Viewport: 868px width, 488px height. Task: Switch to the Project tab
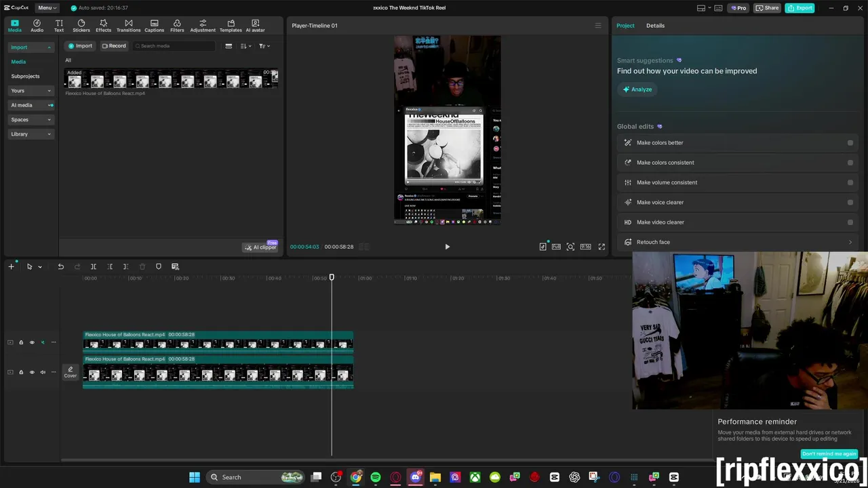[625, 26]
